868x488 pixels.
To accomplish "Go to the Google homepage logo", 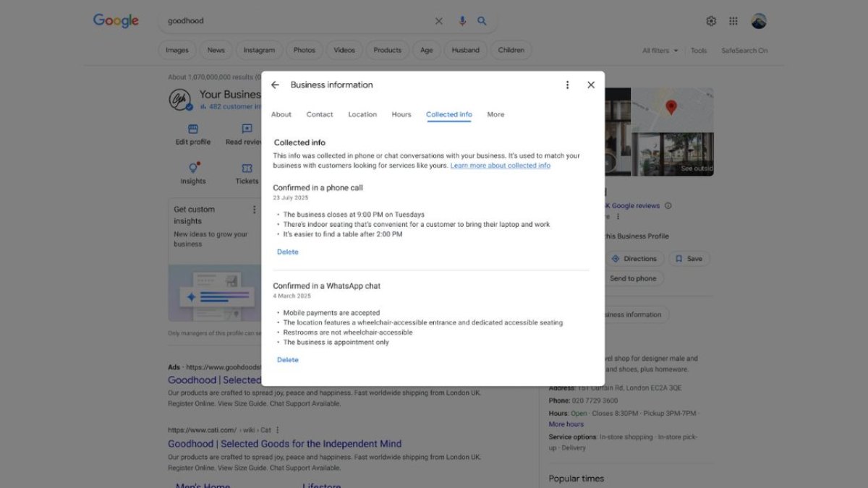I will pyautogui.click(x=116, y=21).
